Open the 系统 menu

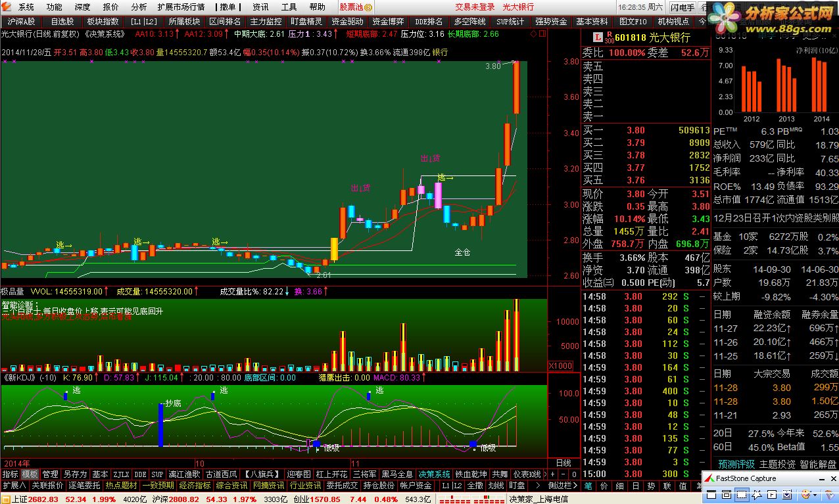(26, 7)
